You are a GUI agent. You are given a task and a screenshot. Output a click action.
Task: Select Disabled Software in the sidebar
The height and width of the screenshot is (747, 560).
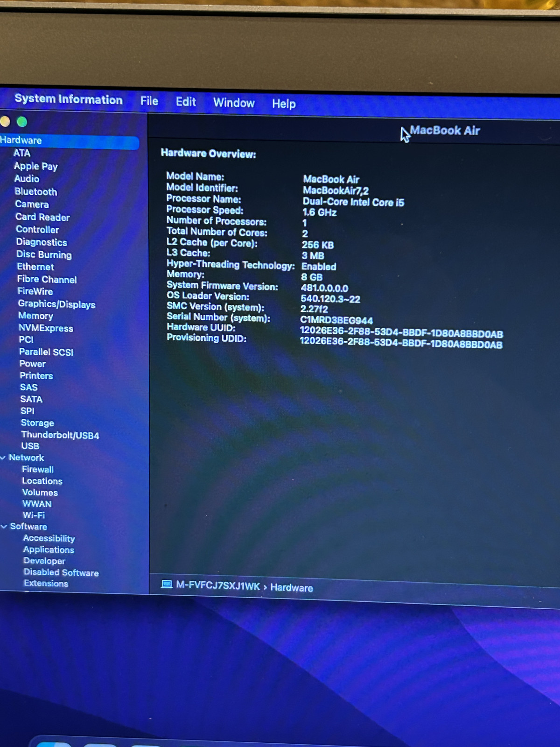61,572
